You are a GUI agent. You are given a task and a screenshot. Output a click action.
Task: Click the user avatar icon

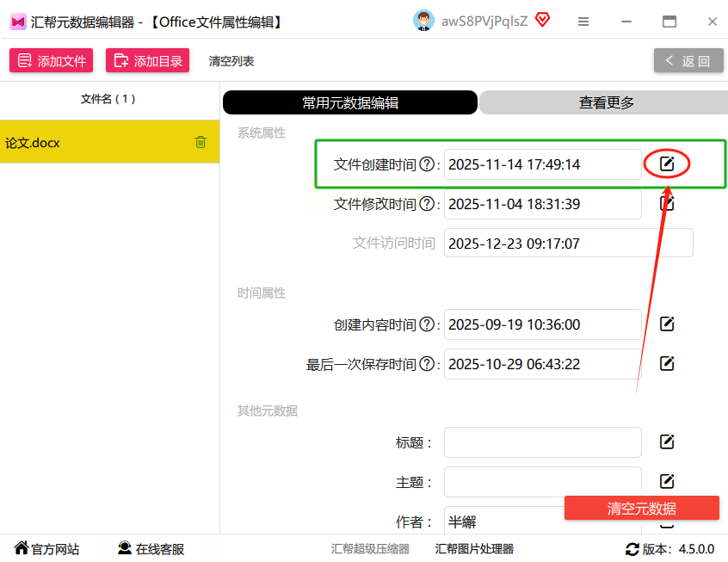tap(423, 22)
